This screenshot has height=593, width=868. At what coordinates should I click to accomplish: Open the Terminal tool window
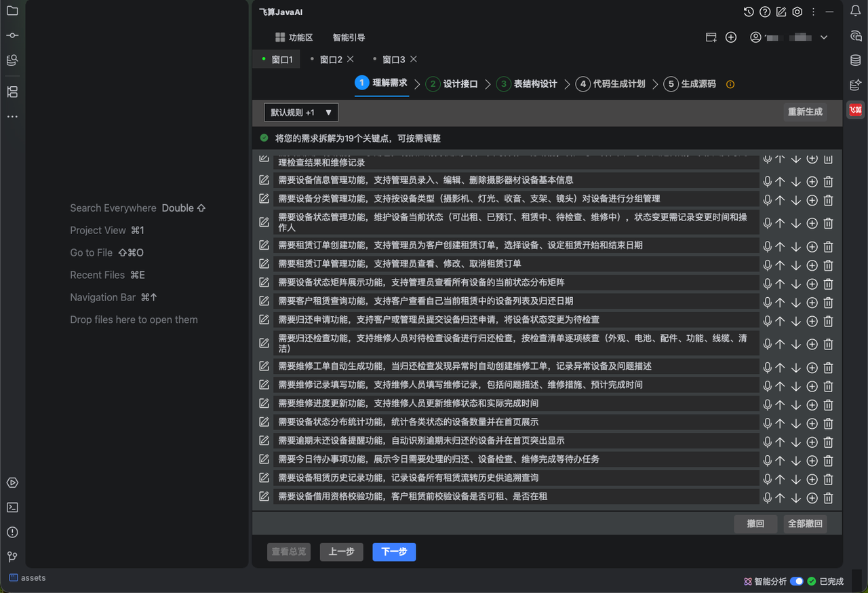(12, 508)
